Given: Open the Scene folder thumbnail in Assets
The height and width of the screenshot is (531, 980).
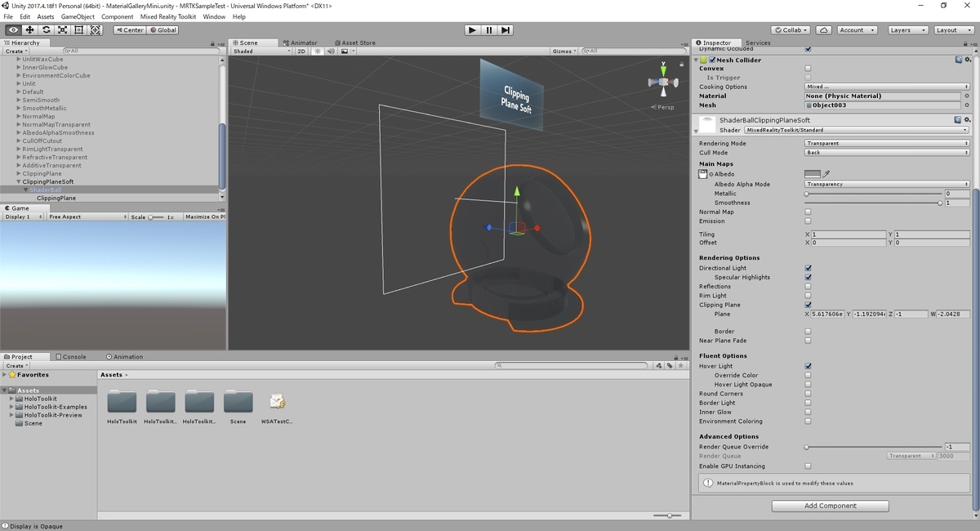Looking at the screenshot, I should (238, 401).
